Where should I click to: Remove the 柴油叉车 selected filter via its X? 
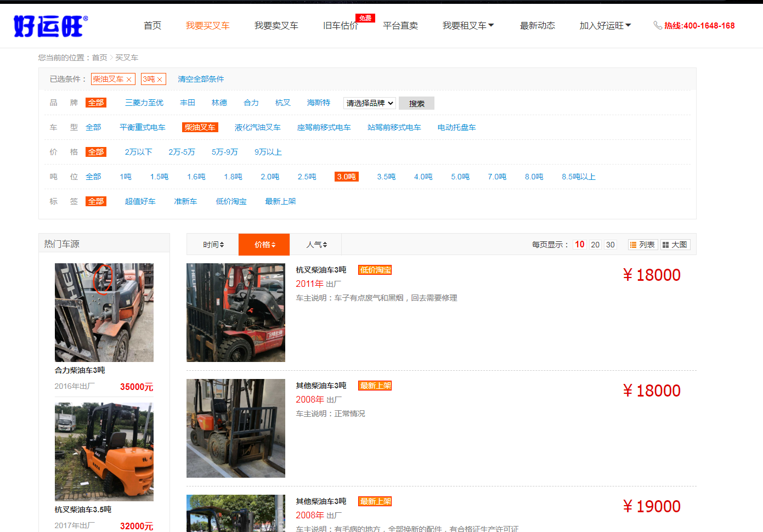click(x=129, y=80)
